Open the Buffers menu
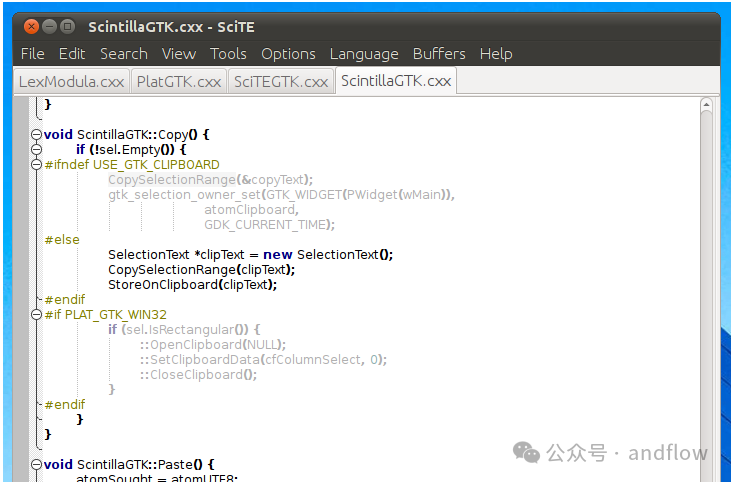 pyautogui.click(x=439, y=54)
